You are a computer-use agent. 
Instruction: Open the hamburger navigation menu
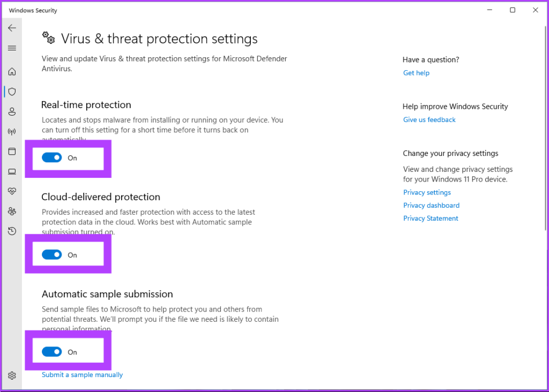click(x=12, y=48)
